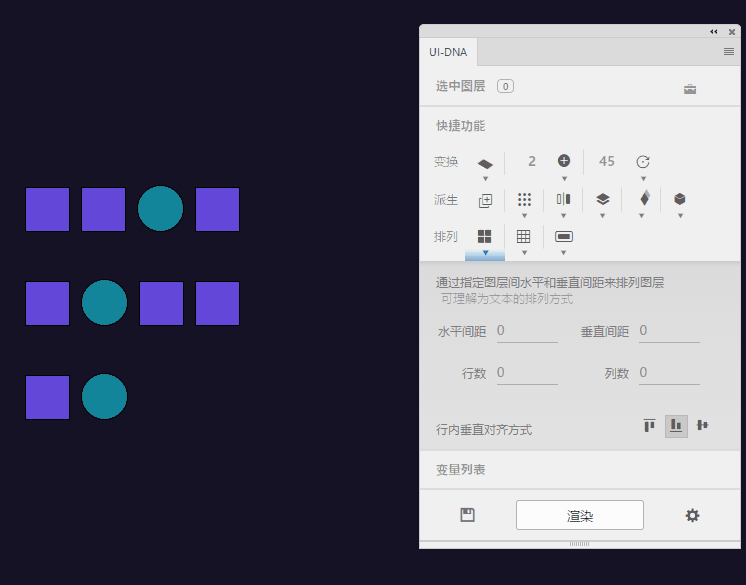Click the duplicate layer icon in 派生 row
The image size is (746, 585).
[485, 201]
